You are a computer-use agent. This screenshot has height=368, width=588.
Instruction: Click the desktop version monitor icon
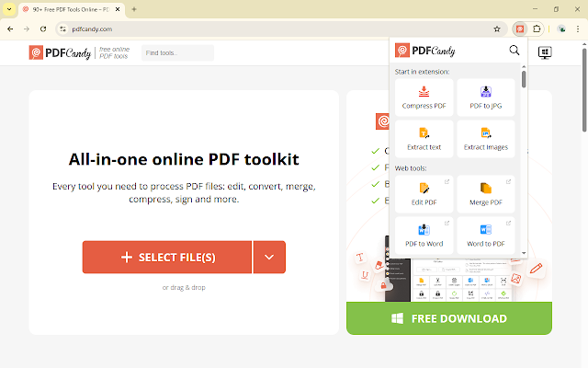(545, 52)
